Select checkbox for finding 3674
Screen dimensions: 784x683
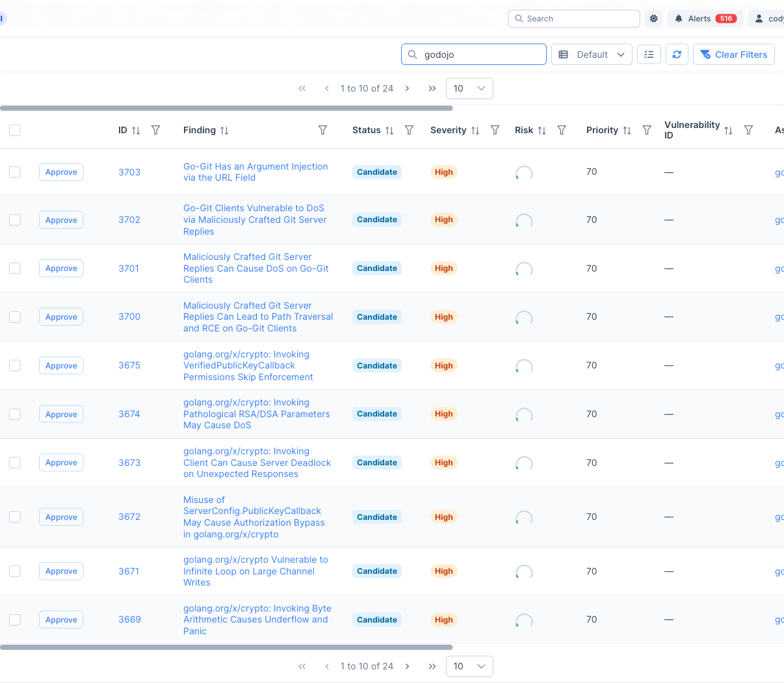[x=15, y=414]
